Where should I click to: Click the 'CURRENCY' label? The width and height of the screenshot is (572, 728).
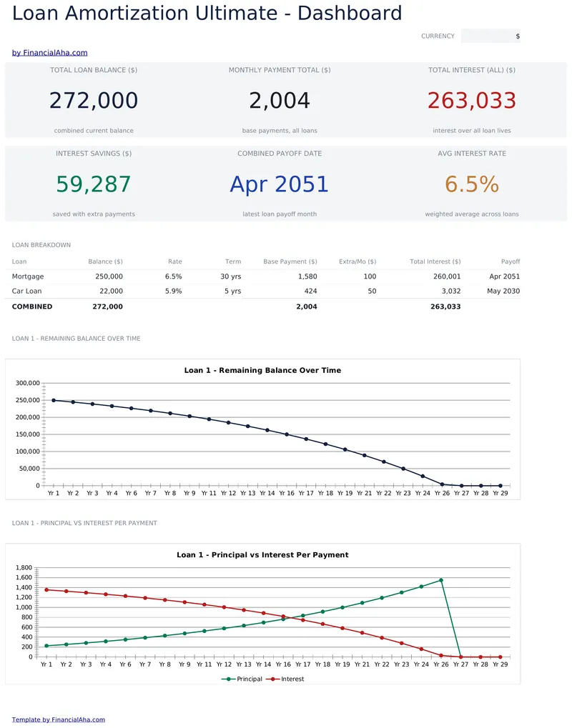[x=438, y=36]
